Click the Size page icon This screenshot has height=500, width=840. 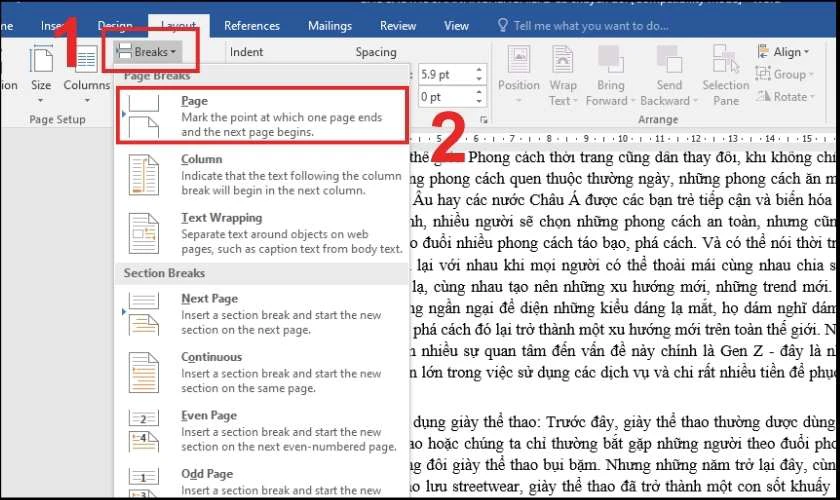coord(41,59)
